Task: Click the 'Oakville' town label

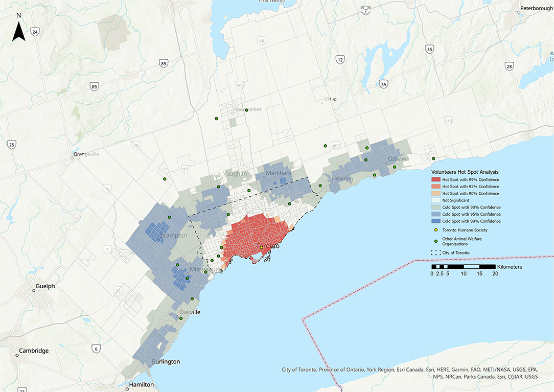Action: pos(190,312)
